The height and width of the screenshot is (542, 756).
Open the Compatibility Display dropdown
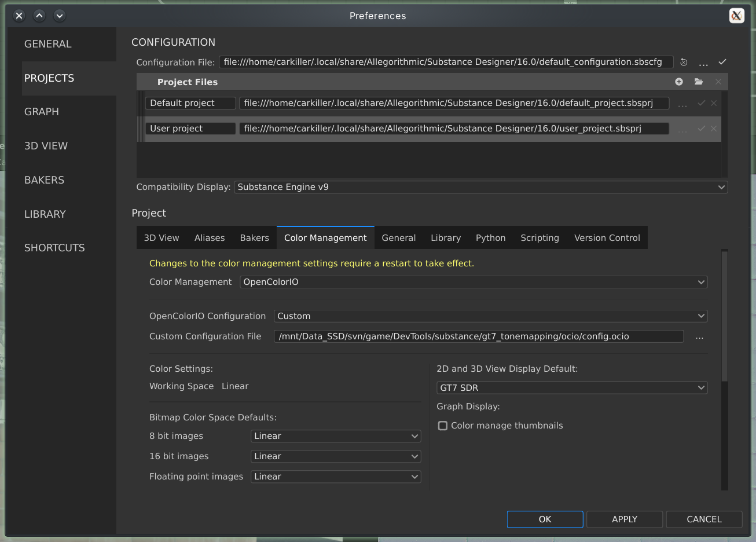pyautogui.click(x=480, y=187)
